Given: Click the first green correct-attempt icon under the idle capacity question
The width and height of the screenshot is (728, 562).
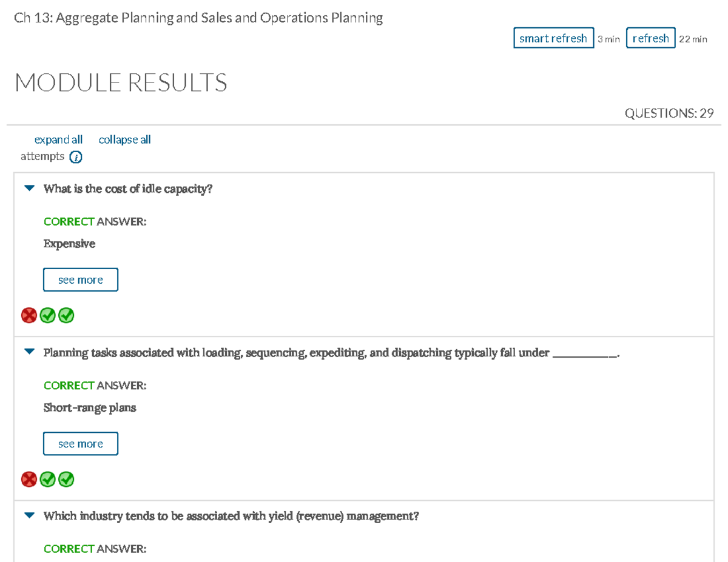Looking at the screenshot, I should pyautogui.click(x=47, y=315).
